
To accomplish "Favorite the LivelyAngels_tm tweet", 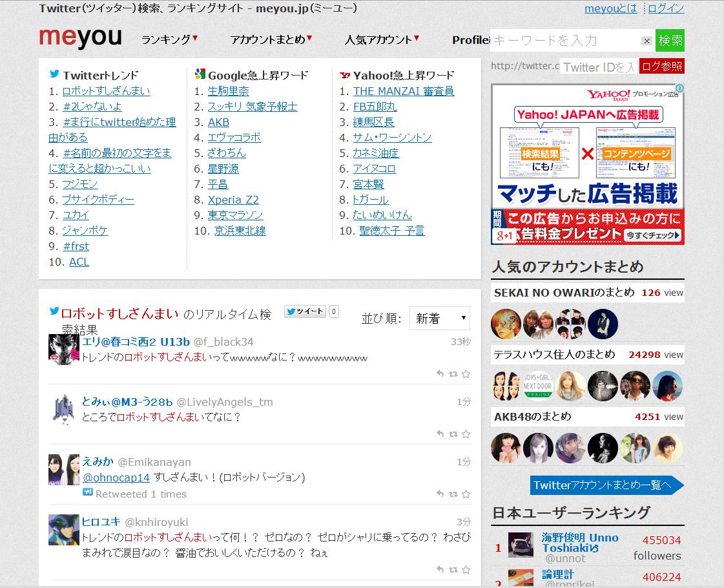I will point(466,434).
